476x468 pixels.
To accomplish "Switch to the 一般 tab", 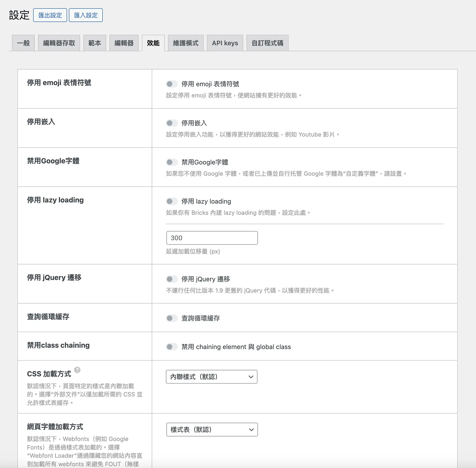I will click(x=23, y=43).
